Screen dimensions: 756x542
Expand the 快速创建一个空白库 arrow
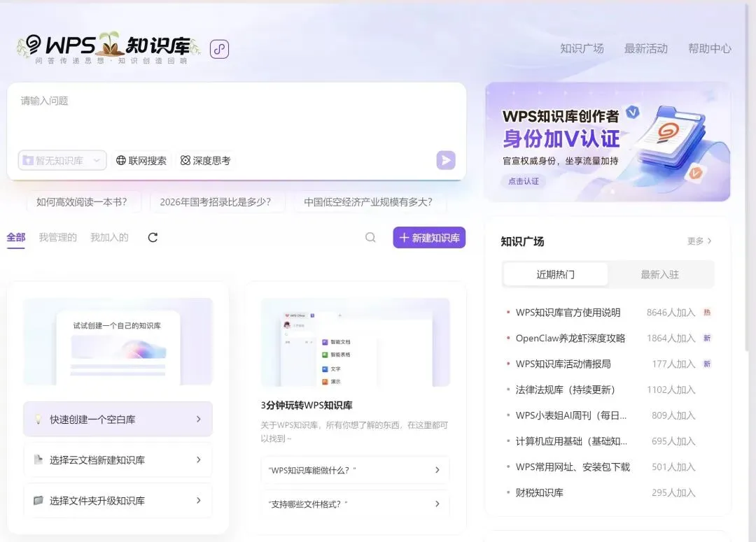[x=199, y=419]
